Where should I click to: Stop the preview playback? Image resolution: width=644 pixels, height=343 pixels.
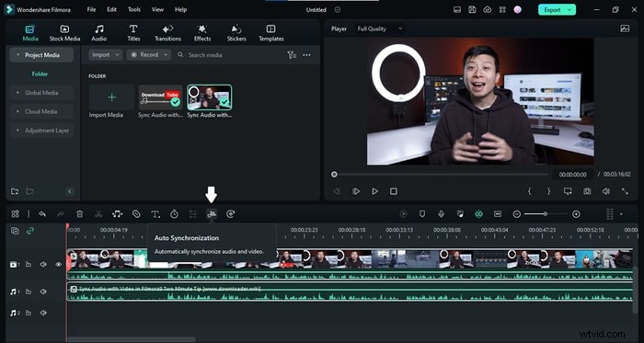pos(394,191)
